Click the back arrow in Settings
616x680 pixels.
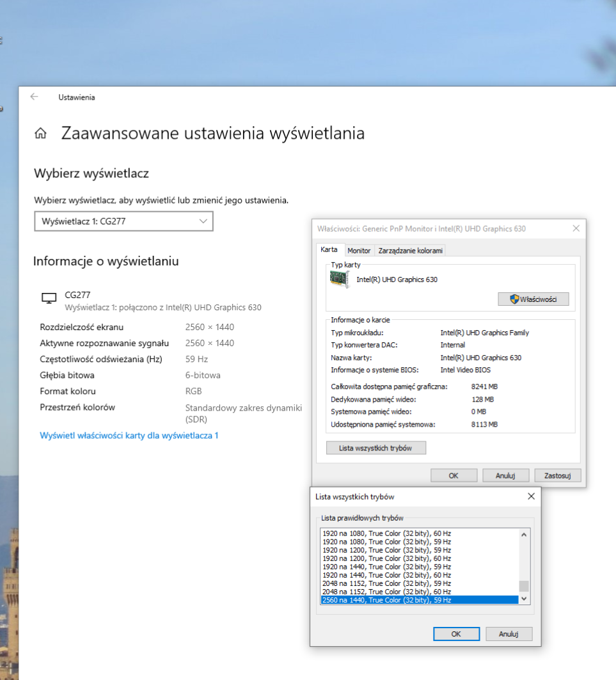pyautogui.click(x=34, y=97)
